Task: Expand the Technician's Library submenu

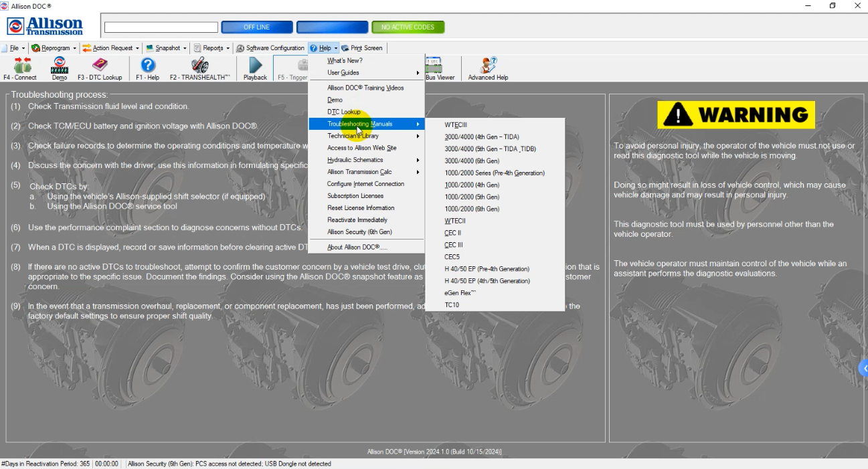Action: pos(366,136)
